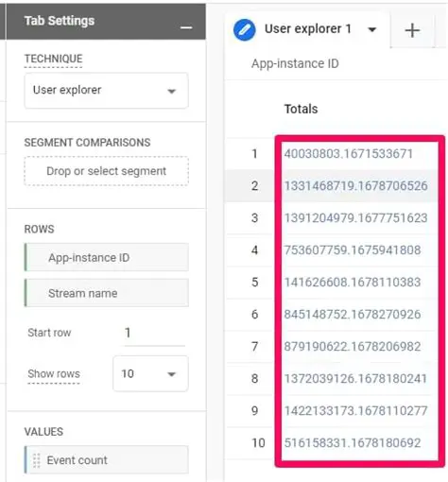
Task: Open the User explorer 1 tab menu arrow
Action: click(372, 29)
